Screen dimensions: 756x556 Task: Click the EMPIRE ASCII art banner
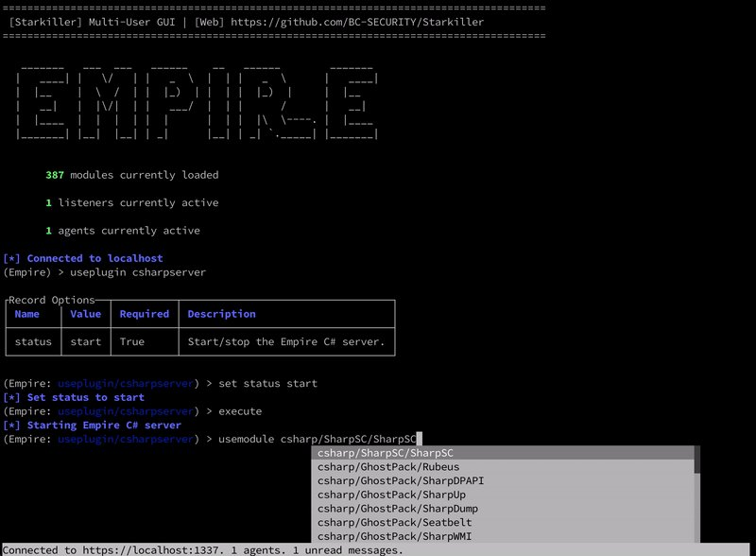tap(197, 104)
